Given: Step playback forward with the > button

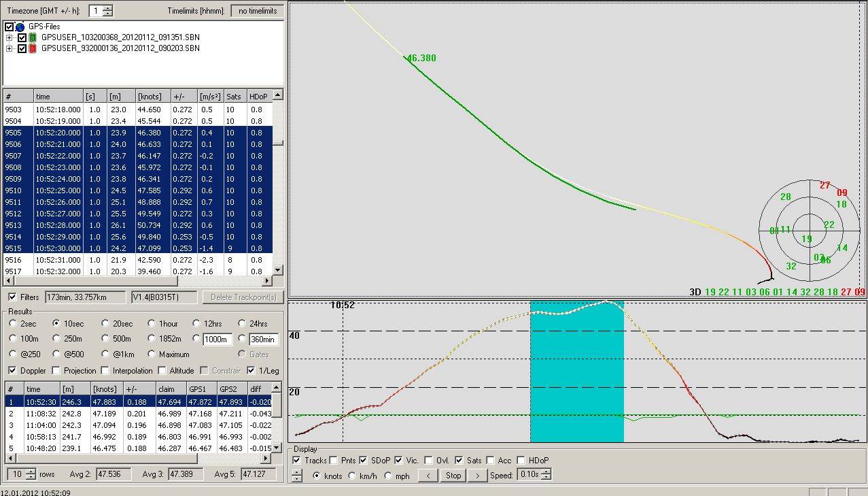Looking at the screenshot, I should click(477, 476).
